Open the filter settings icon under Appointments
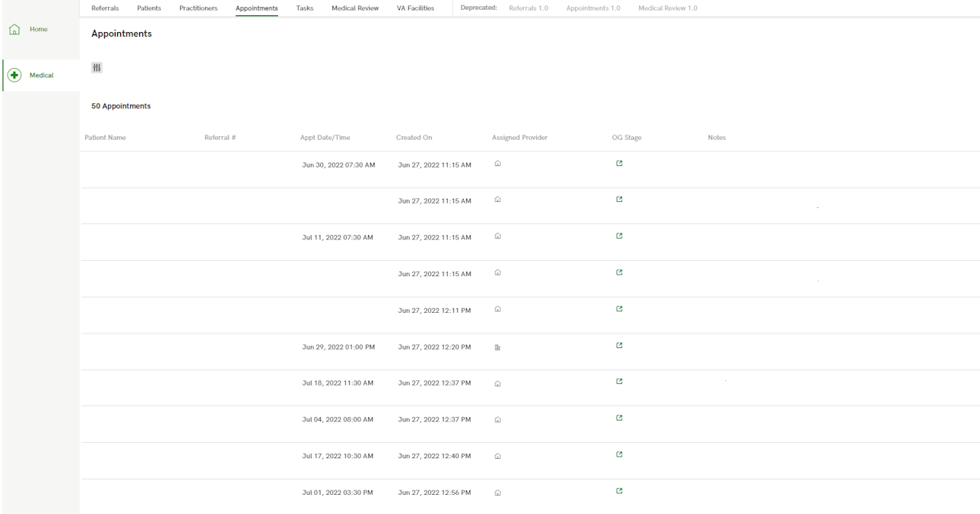 click(x=96, y=67)
